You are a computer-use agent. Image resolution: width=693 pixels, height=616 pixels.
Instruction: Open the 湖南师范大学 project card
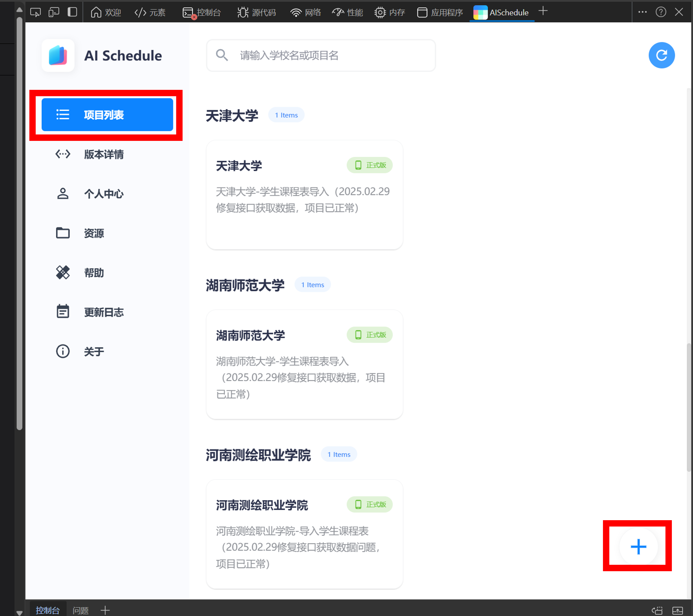pos(304,364)
